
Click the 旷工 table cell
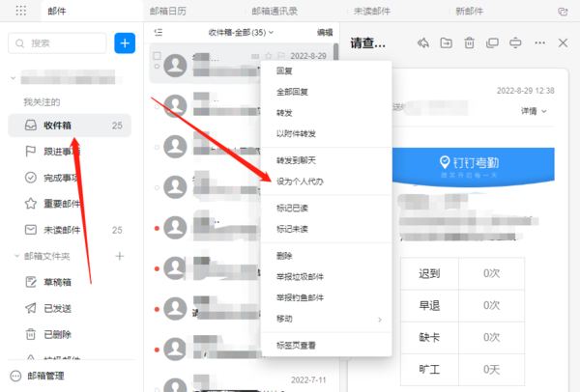coord(429,370)
